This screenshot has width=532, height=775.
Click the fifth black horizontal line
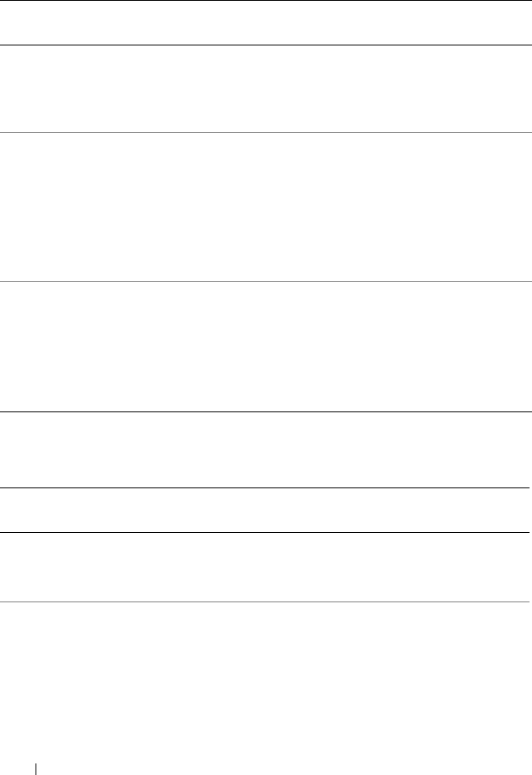(x=265, y=532)
